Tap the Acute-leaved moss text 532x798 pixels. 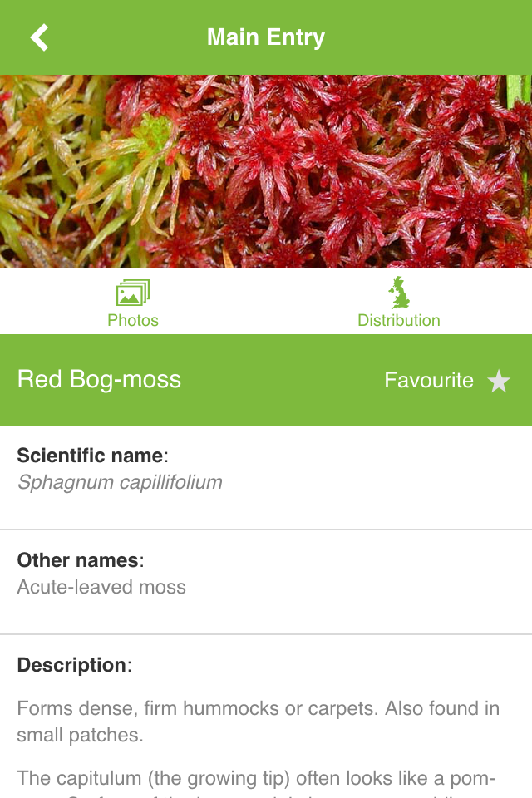point(101,587)
